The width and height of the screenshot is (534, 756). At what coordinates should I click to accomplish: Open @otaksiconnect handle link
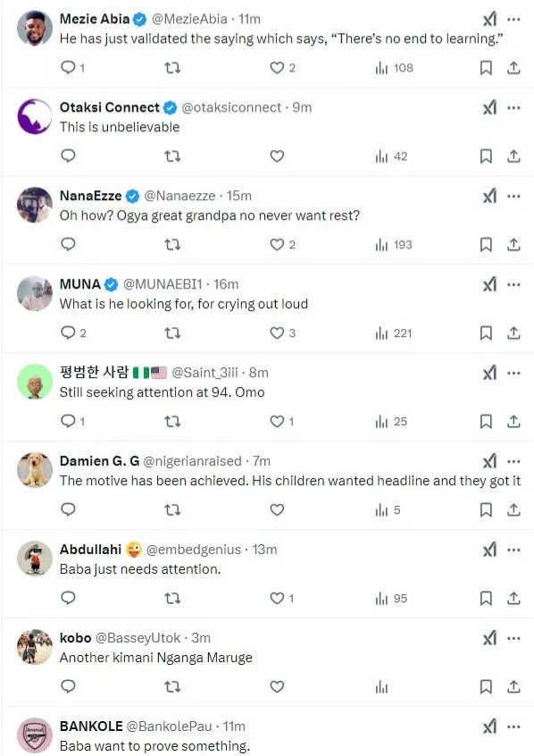click(231, 107)
